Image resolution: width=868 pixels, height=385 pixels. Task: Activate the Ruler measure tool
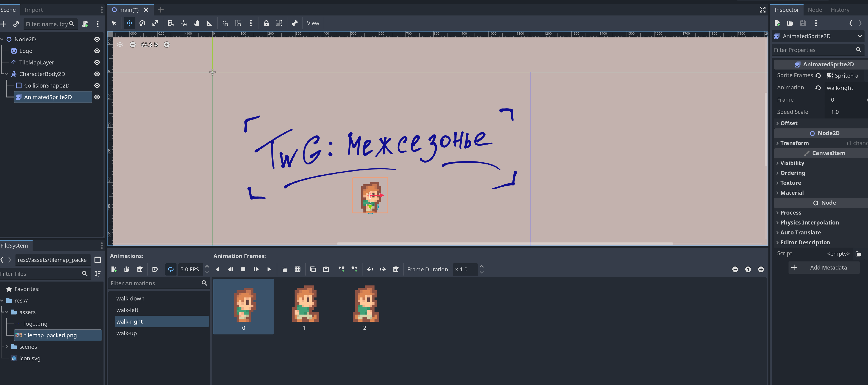click(x=209, y=23)
